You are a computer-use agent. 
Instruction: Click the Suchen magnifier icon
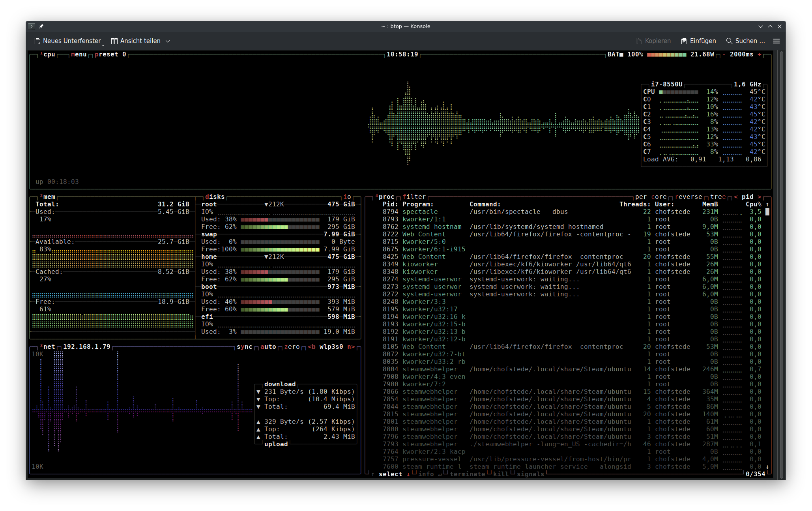click(729, 41)
